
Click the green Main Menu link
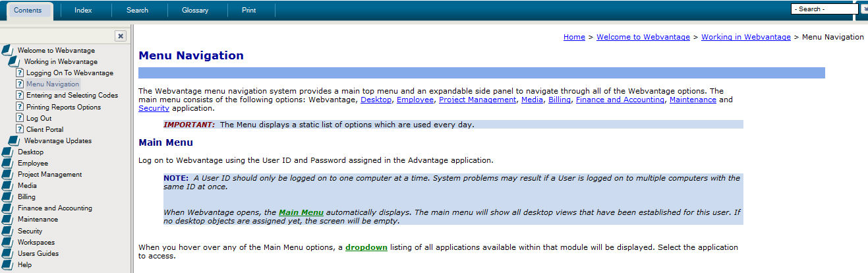tap(301, 212)
